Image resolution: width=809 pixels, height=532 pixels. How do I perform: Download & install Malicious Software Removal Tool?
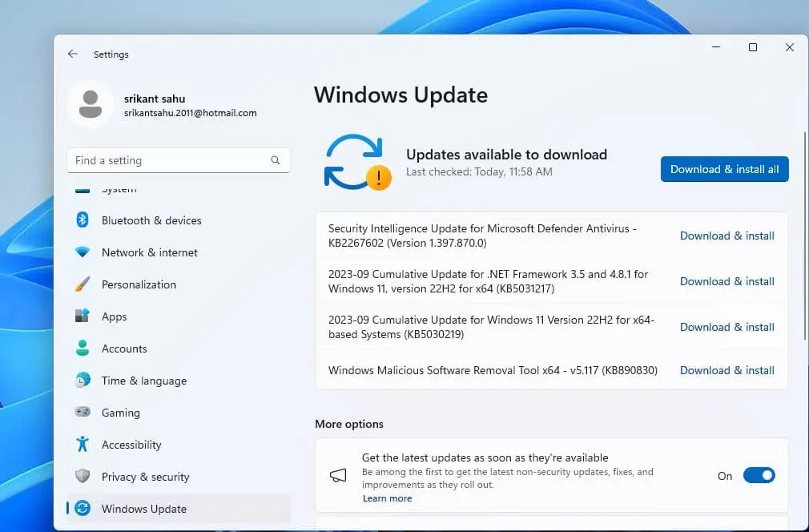point(726,370)
